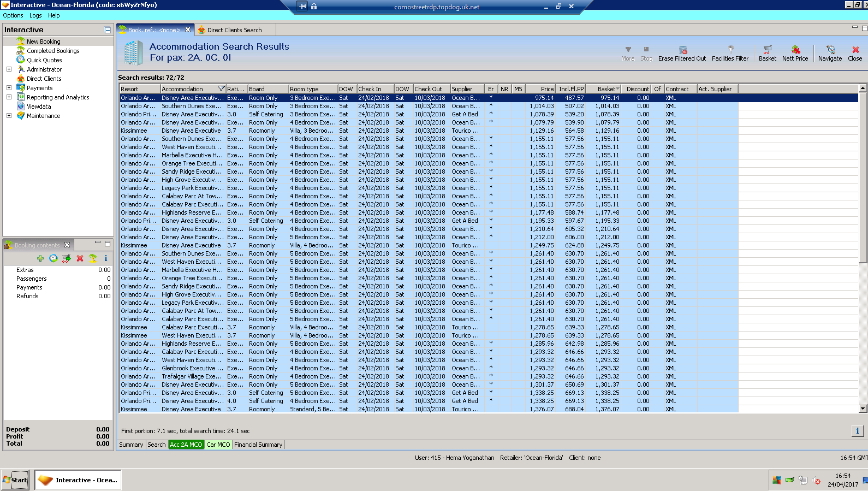The image size is (868, 491).
Task: Switch to the Car MCO tab
Action: [218, 445]
